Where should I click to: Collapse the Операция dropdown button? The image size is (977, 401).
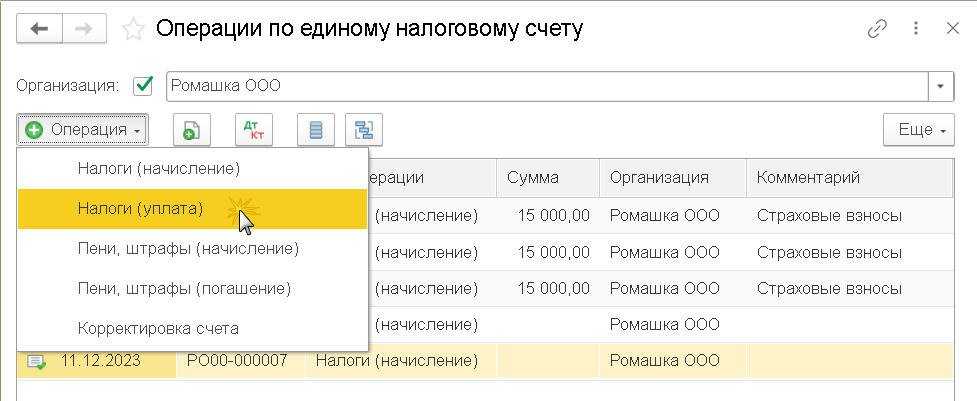click(x=83, y=130)
